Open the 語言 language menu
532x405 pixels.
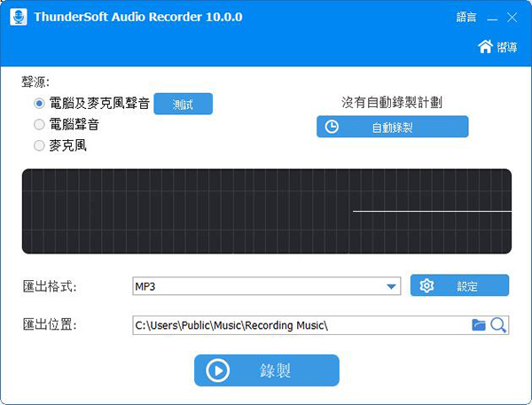click(x=466, y=18)
